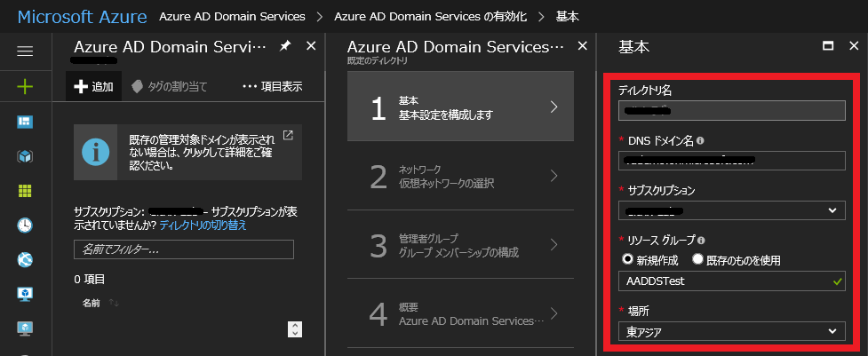Select the 既存のものを使用 radio button

(698, 259)
